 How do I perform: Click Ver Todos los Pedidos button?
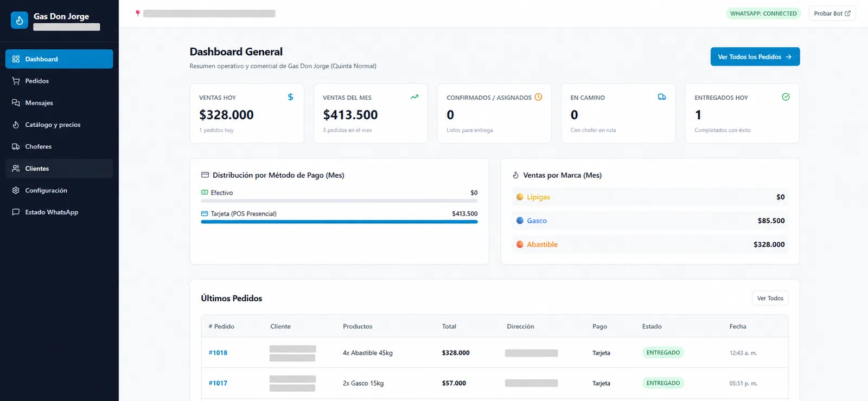[755, 57]
